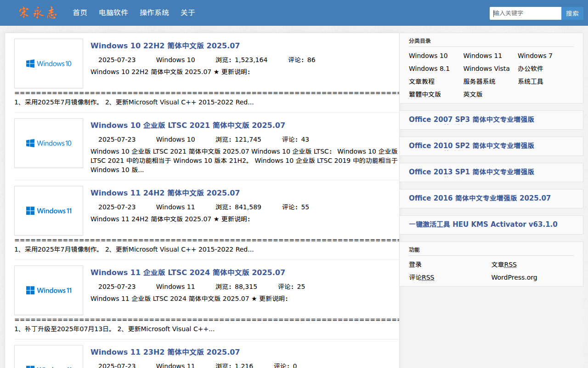588x368 pixels.
Task: Click view count 浏览: 88,315
Action: point(237,287)
